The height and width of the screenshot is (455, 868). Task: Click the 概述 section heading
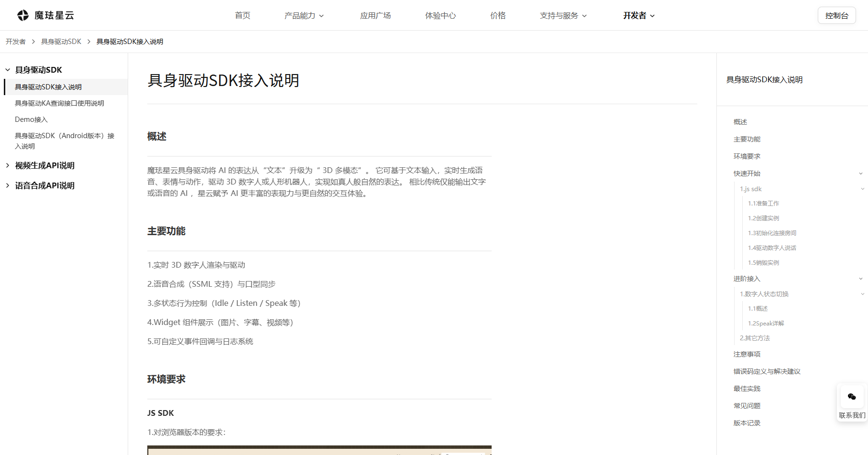(157, 137)
